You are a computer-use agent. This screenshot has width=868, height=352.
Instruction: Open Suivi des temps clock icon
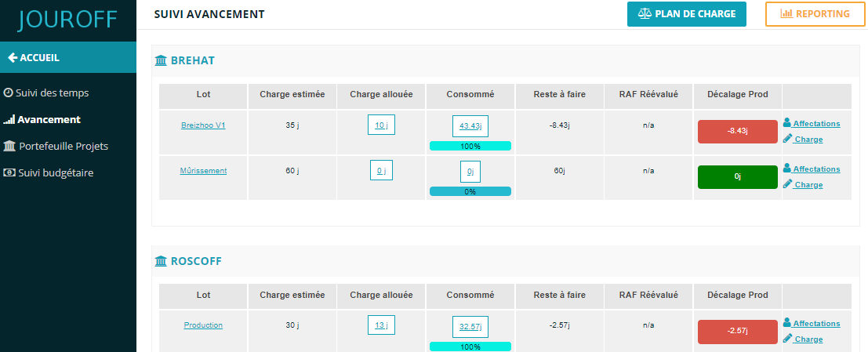[x=8, y=93]
